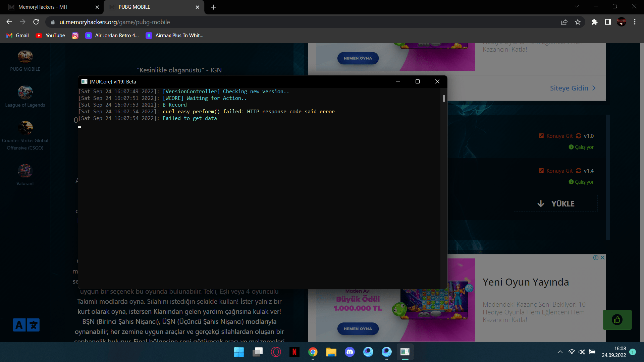Open Discord from taskbar
644x362 pixels.
350,352
